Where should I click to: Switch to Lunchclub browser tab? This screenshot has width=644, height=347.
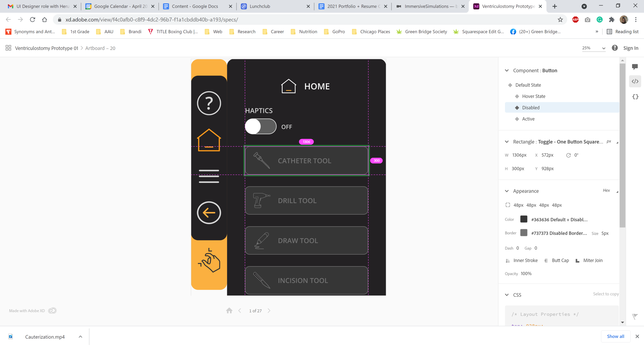click(x=260, y=6)
